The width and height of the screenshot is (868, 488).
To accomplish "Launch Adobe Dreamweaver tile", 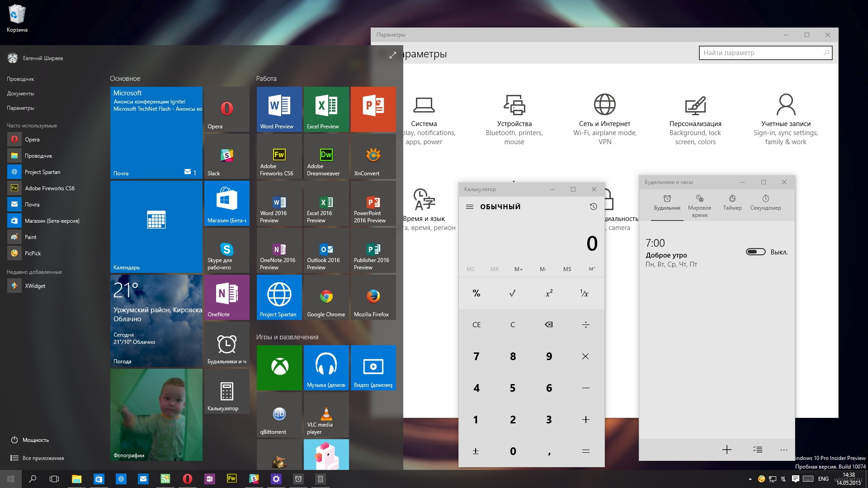I will [326, 156].
